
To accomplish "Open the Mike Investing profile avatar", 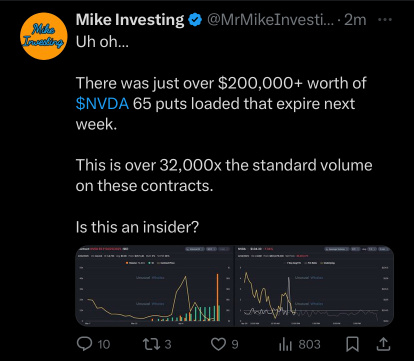I will click(44, 36).
